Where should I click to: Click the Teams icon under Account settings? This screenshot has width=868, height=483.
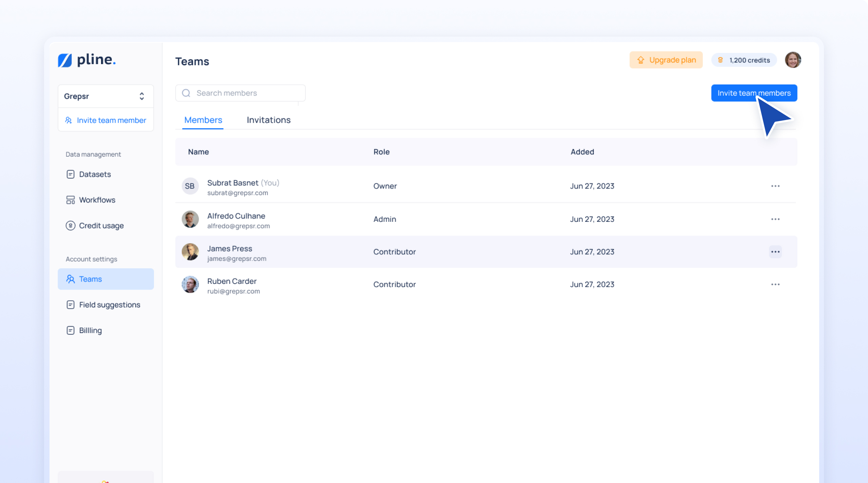[x=70, y=279]
